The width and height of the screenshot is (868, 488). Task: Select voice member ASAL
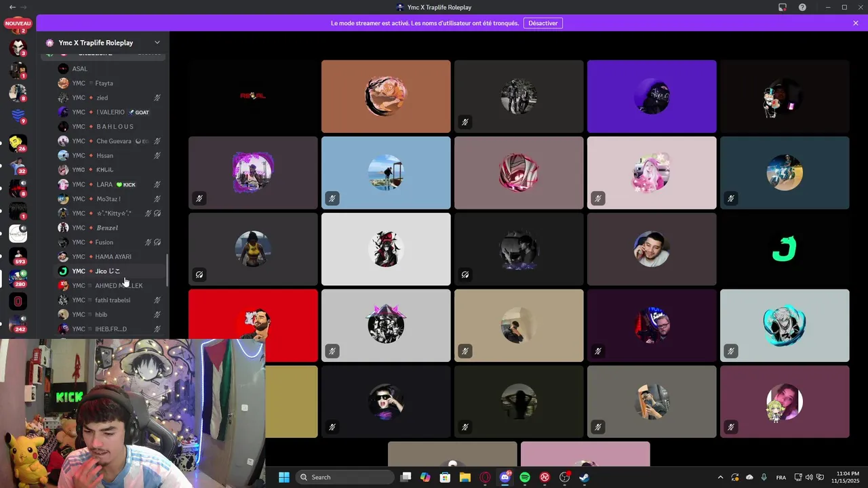tap(109, 68)
